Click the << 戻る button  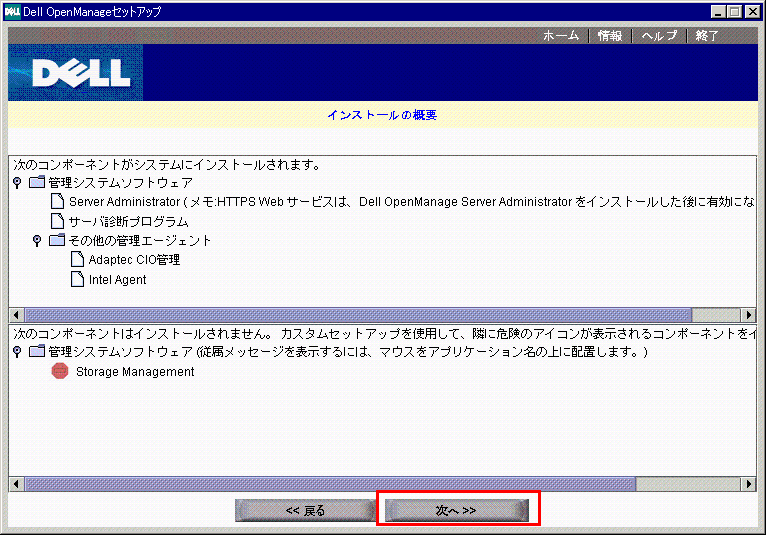tap(305, 511)
